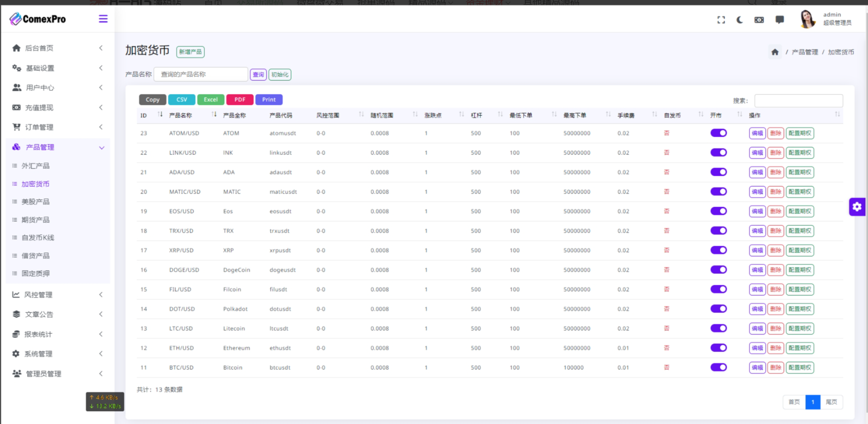This screenshot has width=868, height=424.
Task: Expand the 用户中心 sidebar menu
Action: [x=57, y=88]
